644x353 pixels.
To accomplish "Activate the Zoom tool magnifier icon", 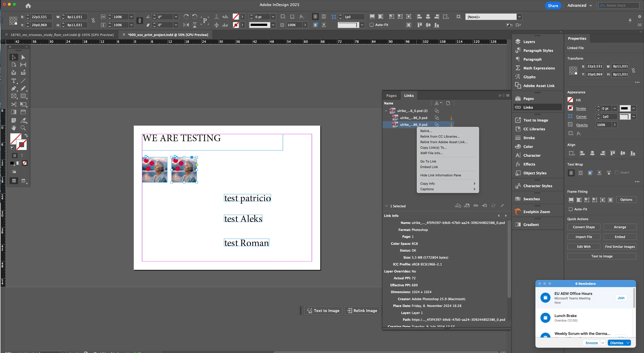I will [23, 128].
